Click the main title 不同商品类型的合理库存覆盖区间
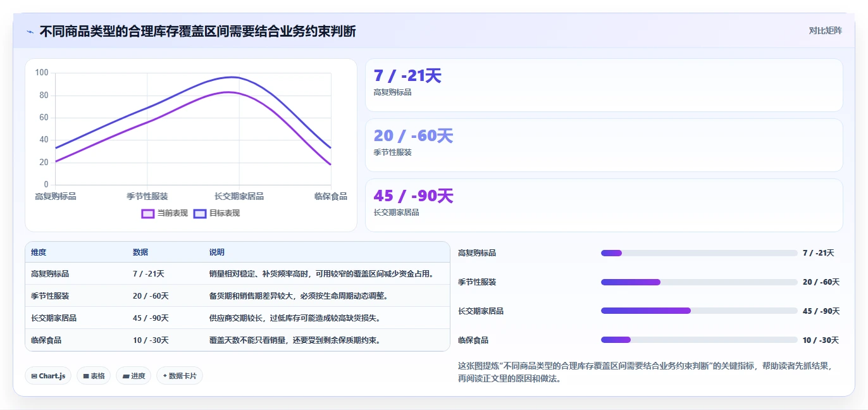The width and height of the screenshot is (868, 410). (198, 31)
